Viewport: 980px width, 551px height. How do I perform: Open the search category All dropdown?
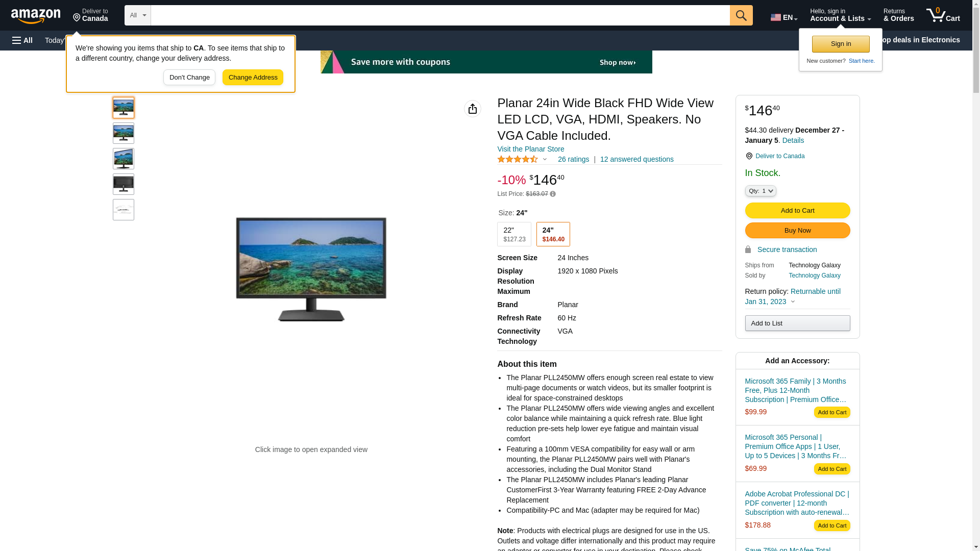[x=138, y=15]
